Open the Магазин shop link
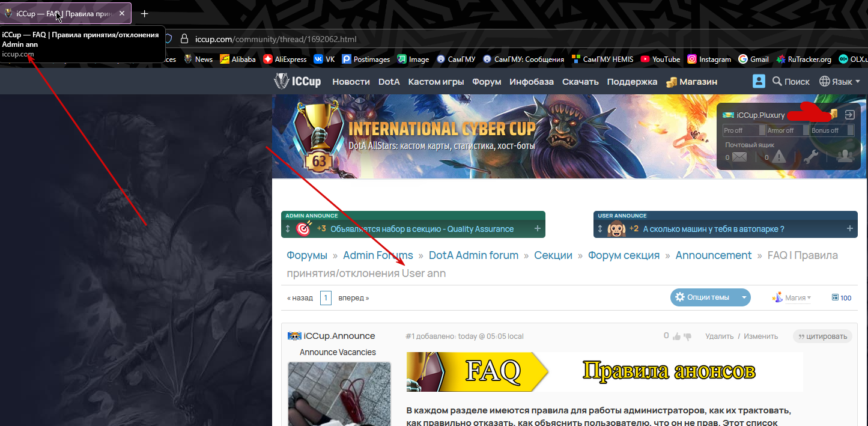Viewport: 868px width, 426px height. click(x=691, y=82)
